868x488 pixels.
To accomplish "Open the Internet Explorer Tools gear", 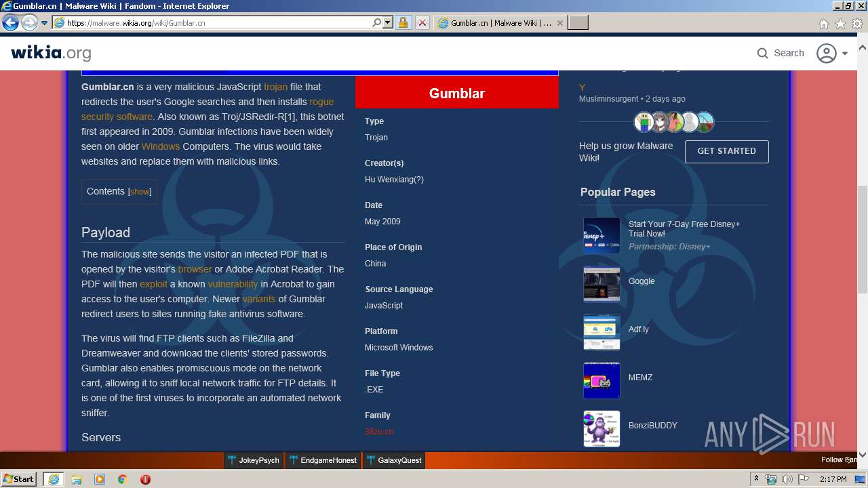I will (x=857, y=24).
